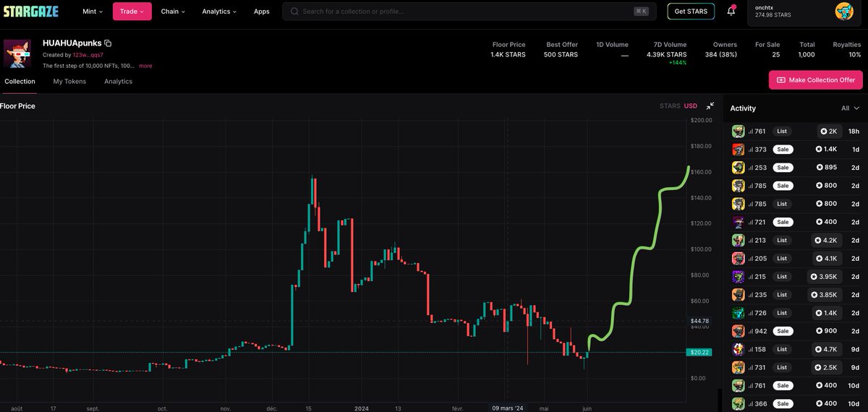
Task: Expand the Analytics top menu
Action: tap(220, 12)
